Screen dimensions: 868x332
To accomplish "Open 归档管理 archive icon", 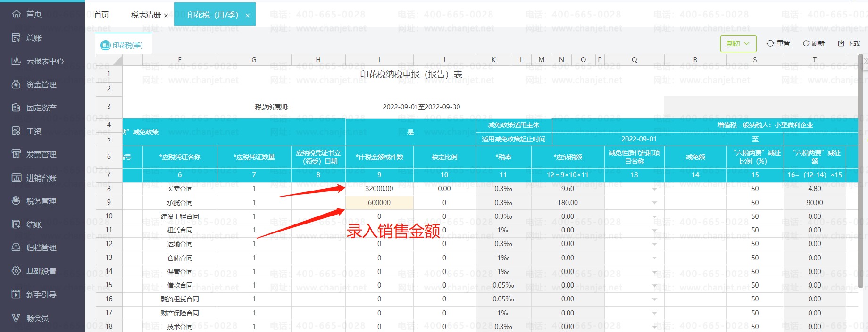I will coord(16,248).
